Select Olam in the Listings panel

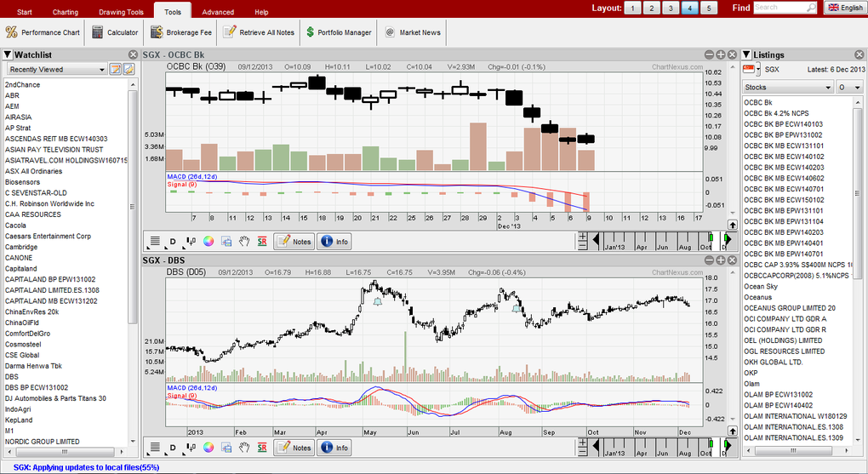coord(751,384)
